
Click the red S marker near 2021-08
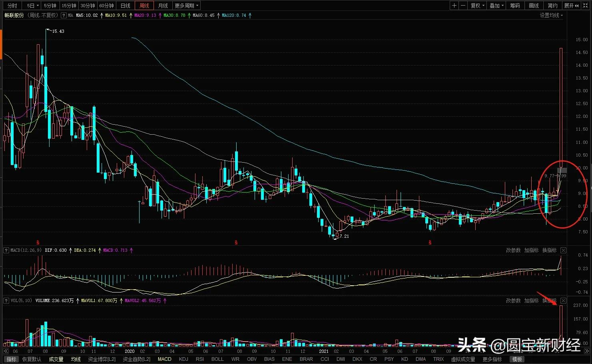coord(430,243)
